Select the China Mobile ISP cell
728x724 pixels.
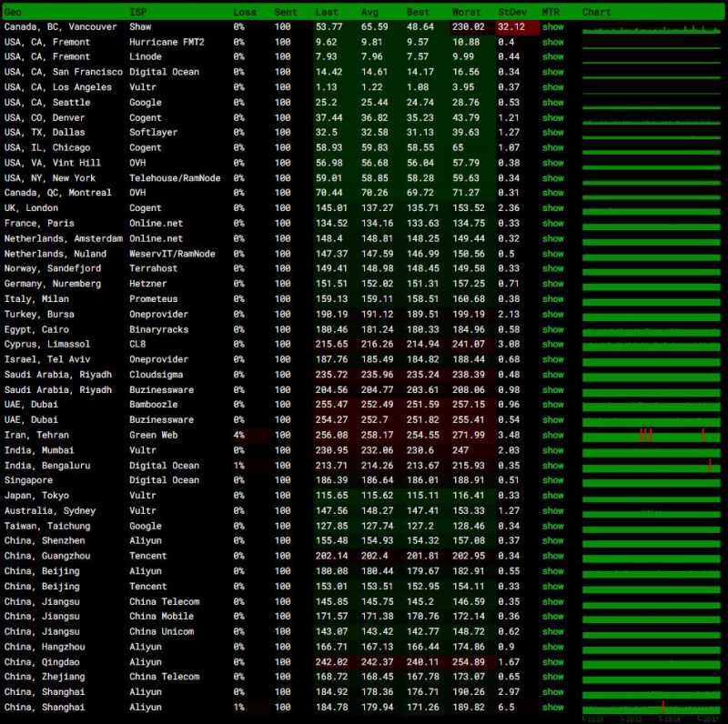point(162,617)
